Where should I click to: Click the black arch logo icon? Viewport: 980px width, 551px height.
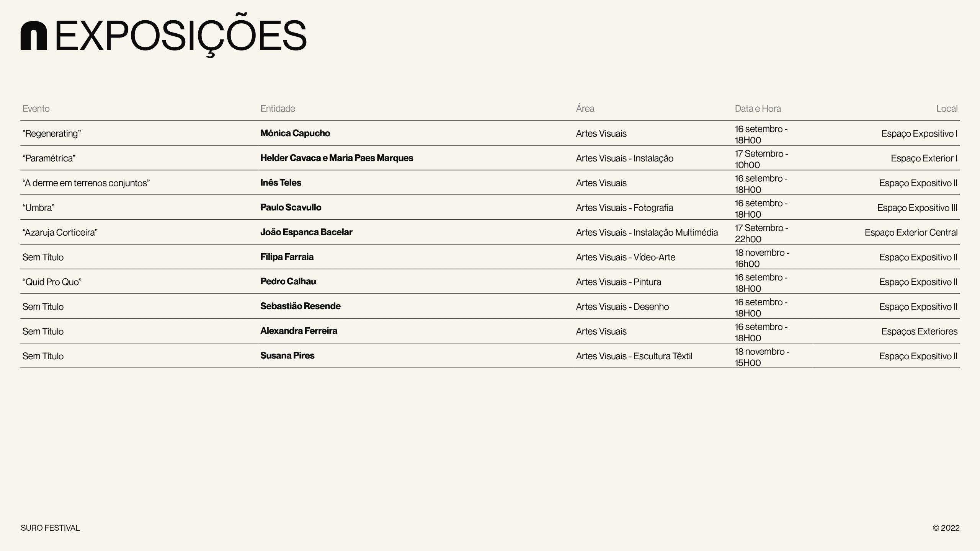click(x=34, y=36)
